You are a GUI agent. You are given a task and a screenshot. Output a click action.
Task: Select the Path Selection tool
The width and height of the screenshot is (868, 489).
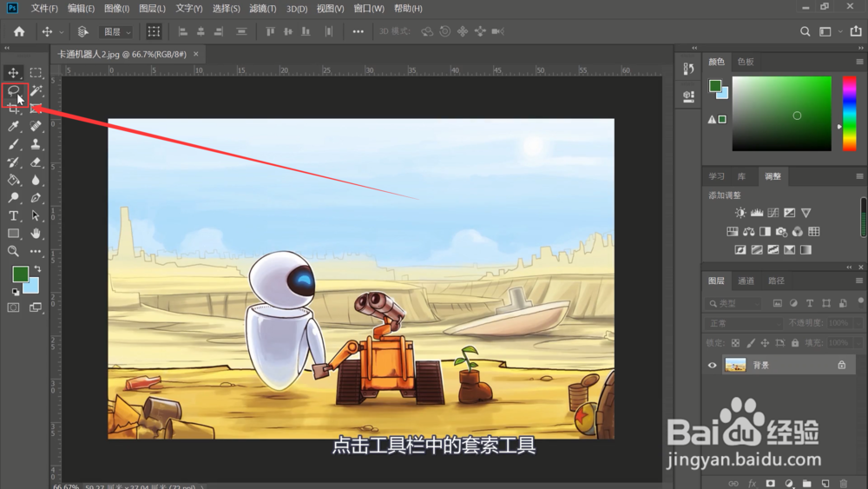pyautogui.click(x=36, y=215)
